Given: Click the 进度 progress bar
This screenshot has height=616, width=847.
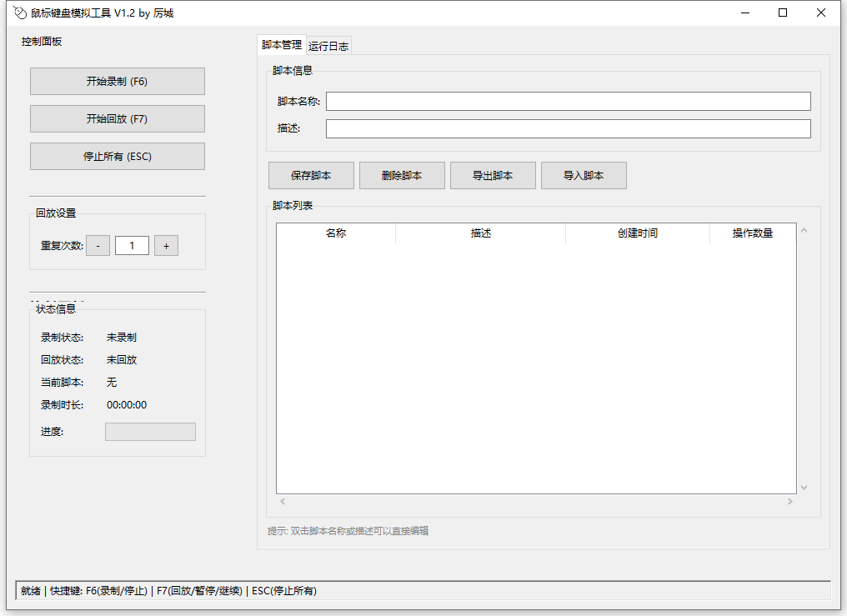Looking at the screenshot, I should click(150, 431).
